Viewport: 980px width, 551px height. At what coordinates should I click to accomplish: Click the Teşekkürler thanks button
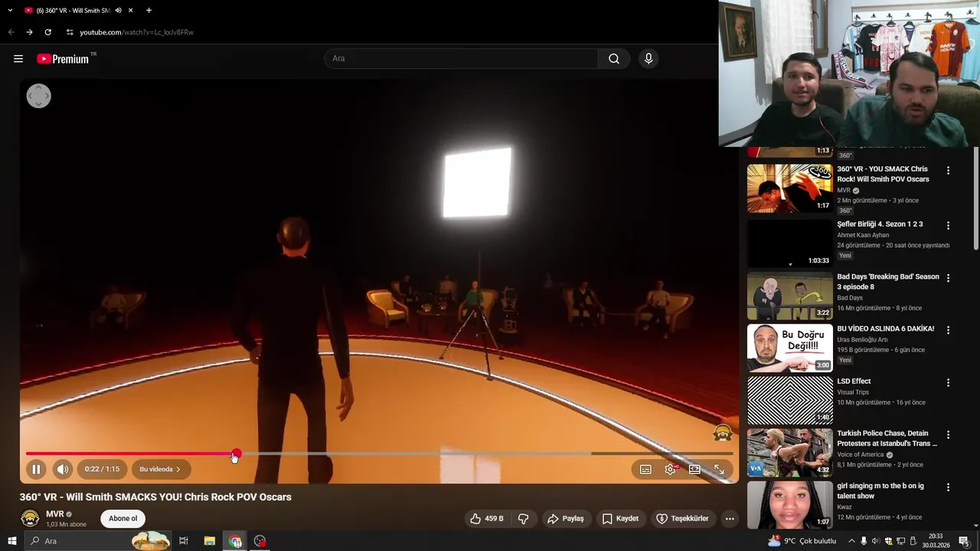pyautogui.click(x=683, y=519)
